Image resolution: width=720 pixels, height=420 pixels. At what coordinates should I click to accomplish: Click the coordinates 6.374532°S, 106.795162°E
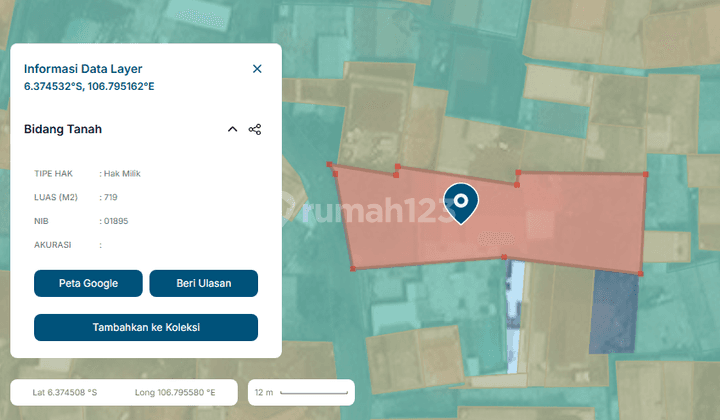point(89,86)
